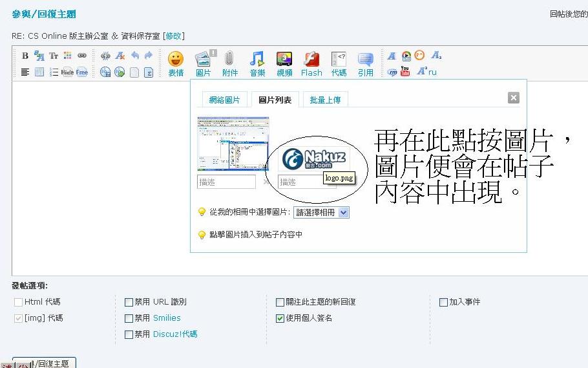Click the orange smiley face extra icon
The height and width of the screenshot is (368, 588).
419,55
